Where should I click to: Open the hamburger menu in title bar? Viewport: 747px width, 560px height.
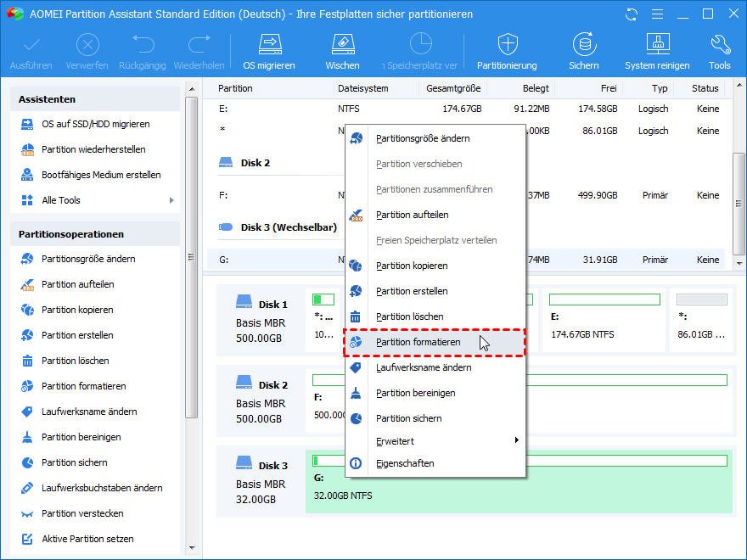pos(657,14)
